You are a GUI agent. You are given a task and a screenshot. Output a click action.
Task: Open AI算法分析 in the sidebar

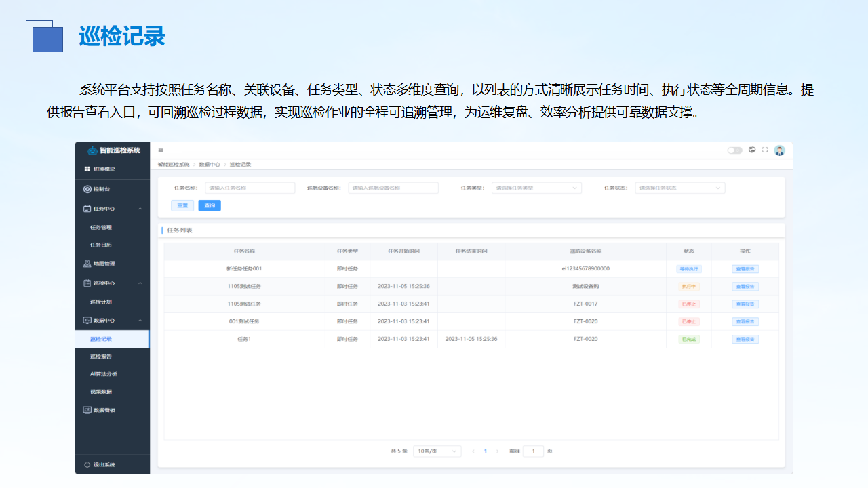(x=104, y=374)
